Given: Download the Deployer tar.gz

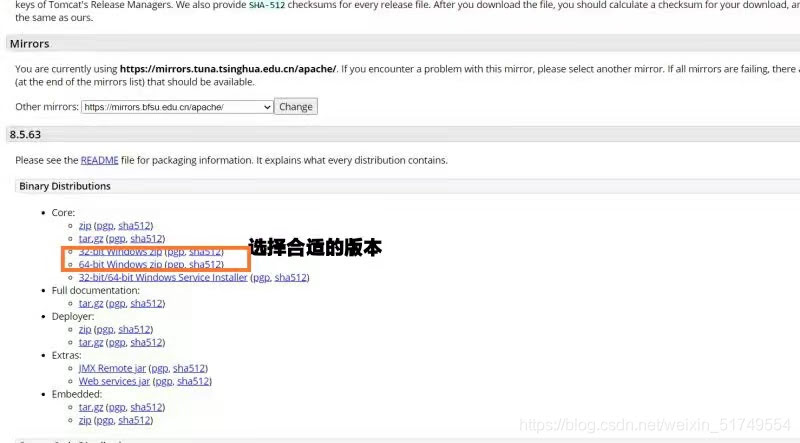Looking at the screenshot, I should [x=91, y=342].
